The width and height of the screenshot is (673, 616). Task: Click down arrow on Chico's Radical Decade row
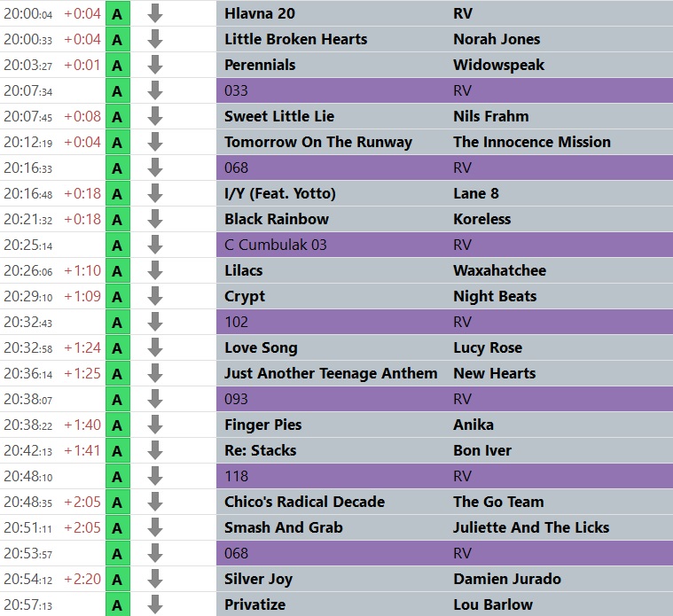point(155,502)
